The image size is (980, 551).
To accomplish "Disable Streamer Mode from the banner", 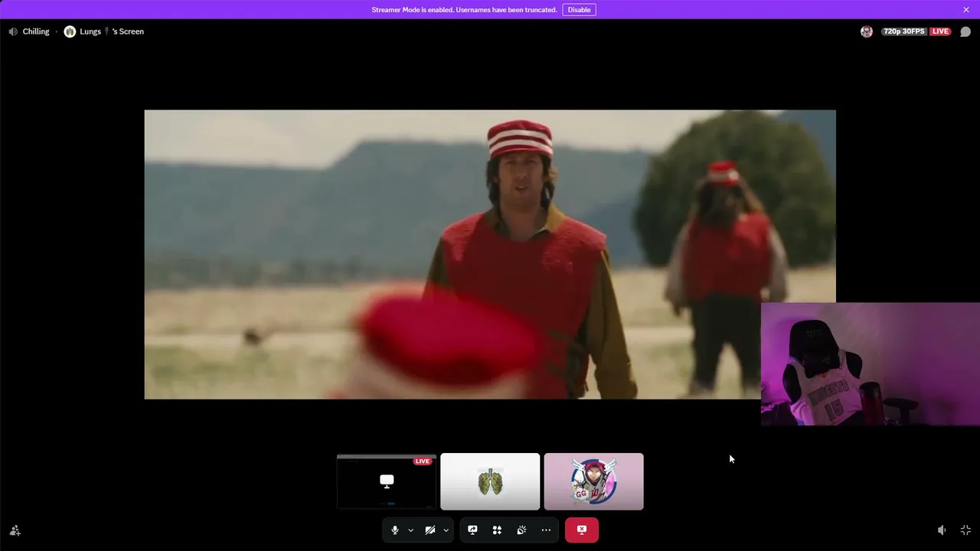I will 579,10.
